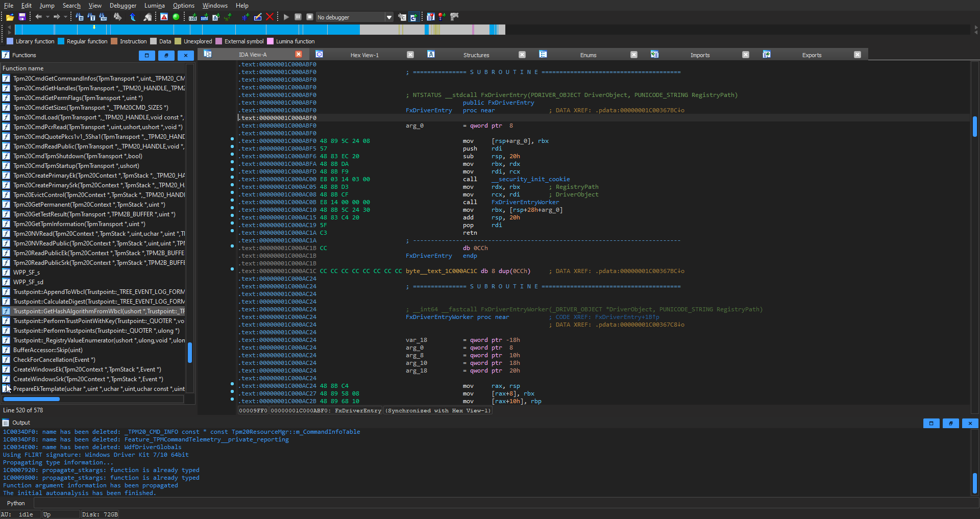Viewport: 980px width, 519px height.
Task: Click the binoculars search-bytes icon
Action: coord(103,17)
